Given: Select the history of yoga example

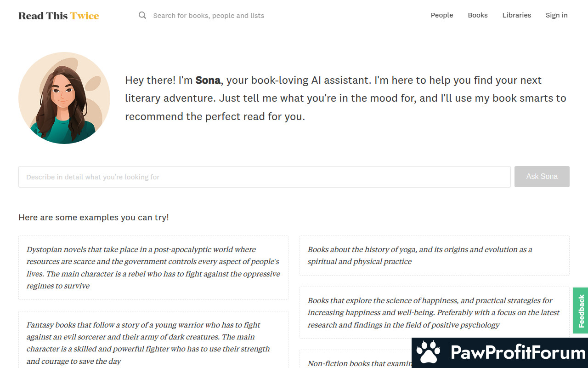Looking at the screenshot, I should [x=435, y=255].
